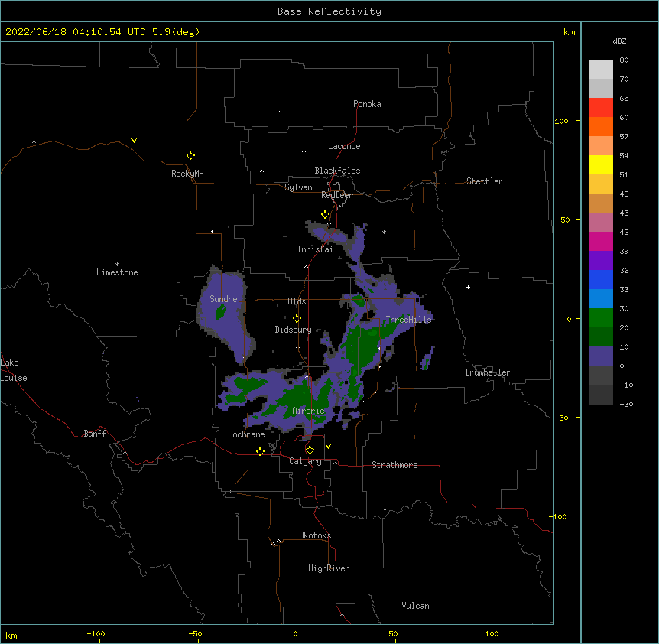Select the yellow diamond marker south of RedDeer
The image size is (659, 644).
click(325, 215)
